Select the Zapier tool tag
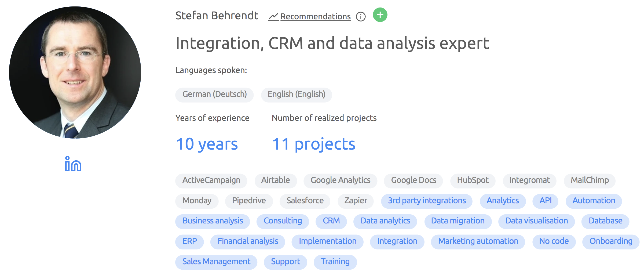644x275 pixels. pos(356,201)
